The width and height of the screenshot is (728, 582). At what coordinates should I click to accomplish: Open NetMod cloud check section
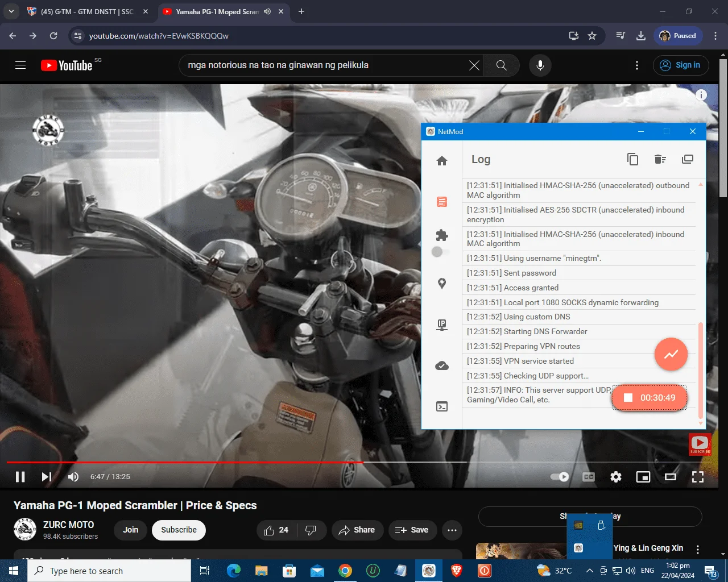pyautogui.click(x=442, y=365)
